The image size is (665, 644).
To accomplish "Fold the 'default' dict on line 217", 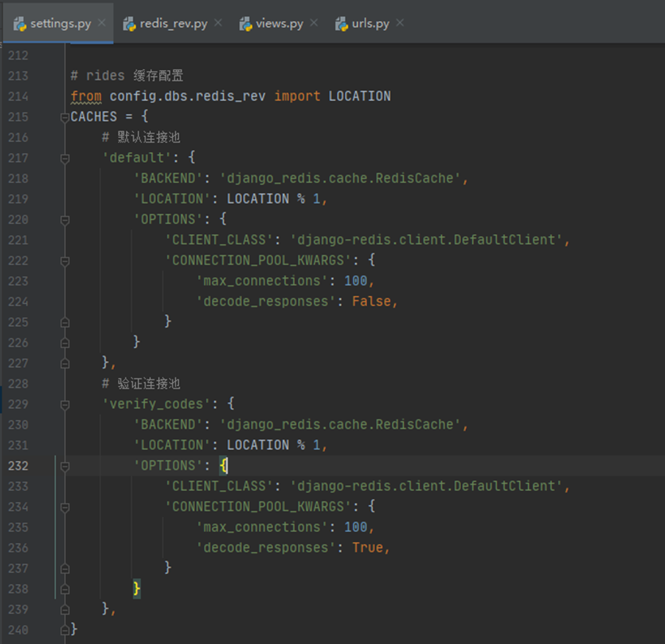I will (x=64, y=158).
